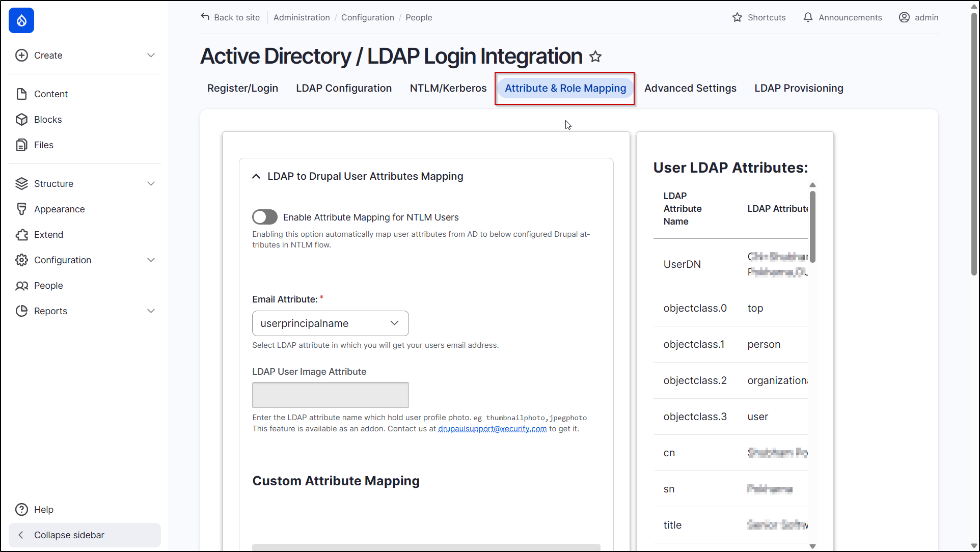Image resolution: width=980 pixels, height=552 pixels.
Task: Select the Blocks sidebar icon
Action: coord(21,119)
